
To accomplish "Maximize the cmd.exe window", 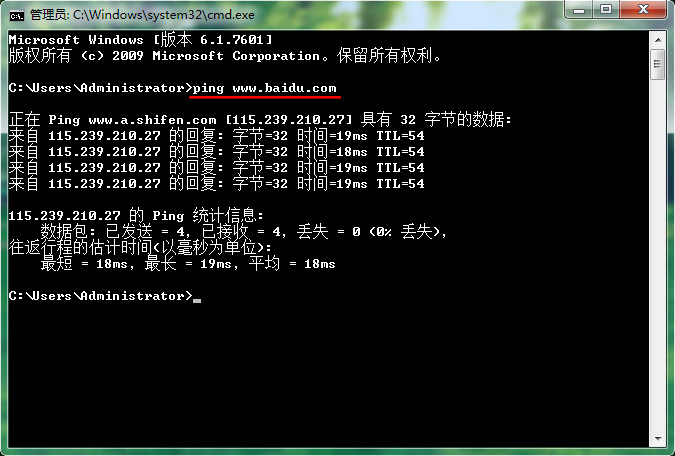I will (606, 9).
